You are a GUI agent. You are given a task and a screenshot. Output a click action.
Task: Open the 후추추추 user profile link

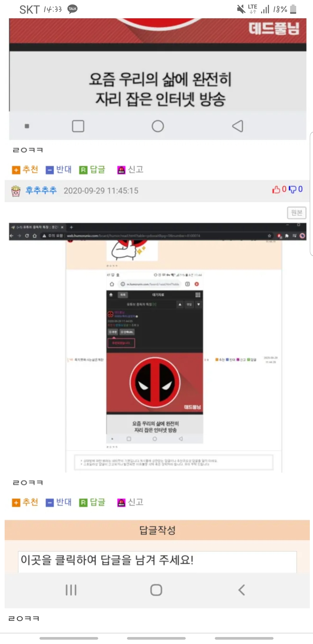pos(41,191)
